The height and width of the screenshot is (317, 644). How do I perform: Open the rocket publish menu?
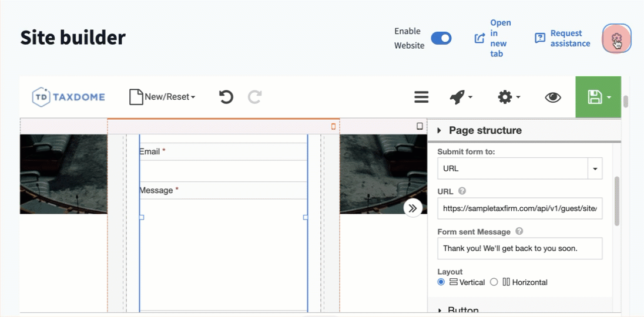pos(461,97)
